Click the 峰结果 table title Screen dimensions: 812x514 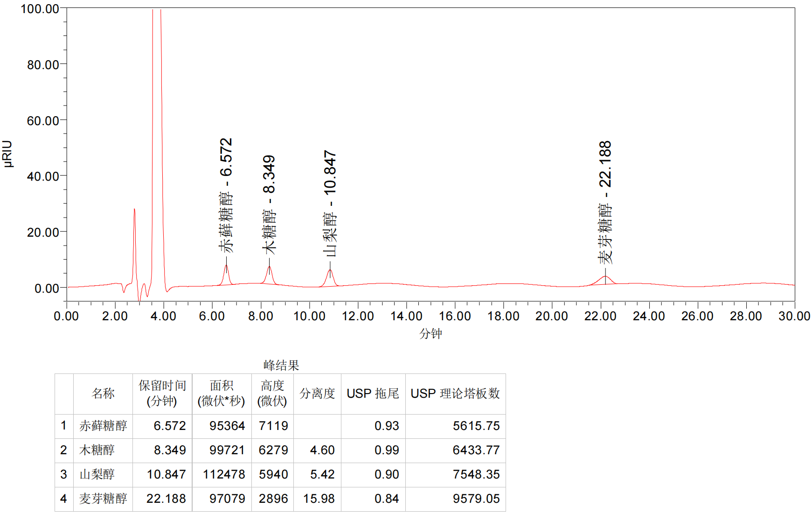281,365
